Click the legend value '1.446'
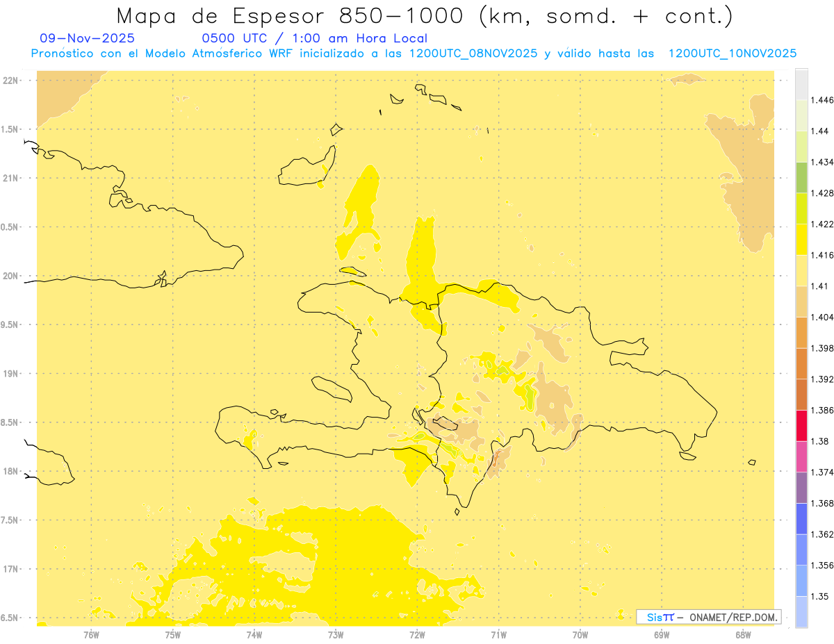The image size is (834, 644). (822, 100)
